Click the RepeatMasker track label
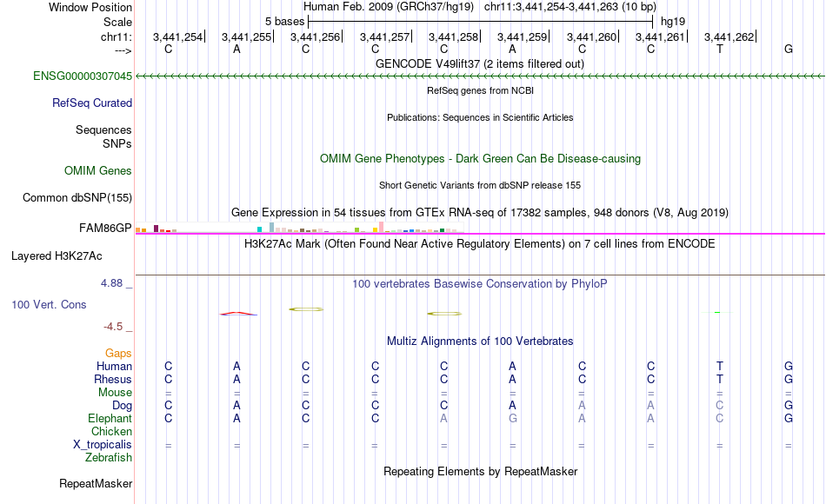Viewport: 826px width, 504px height. (x=96, y=483)
